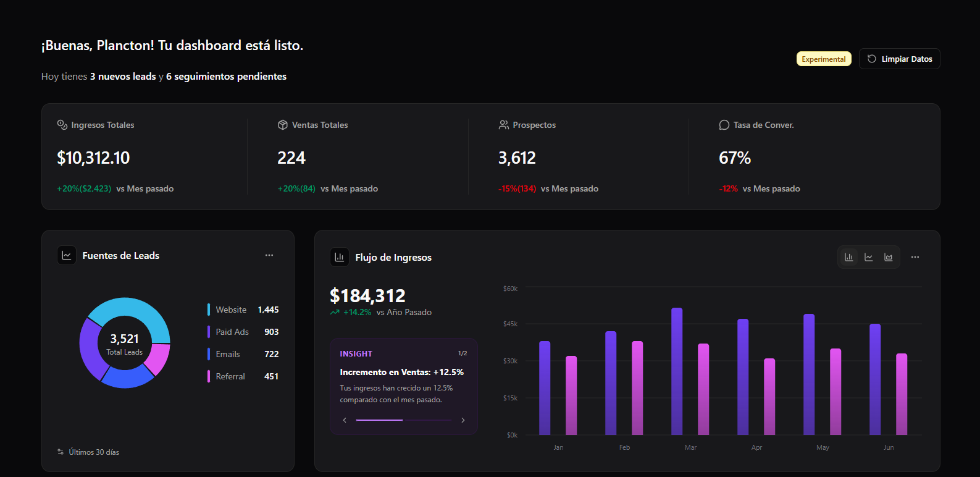Screen dimensions: 980x477
Task: Open Flujo de Ingresos more options menu
Action: click(915, 257)
